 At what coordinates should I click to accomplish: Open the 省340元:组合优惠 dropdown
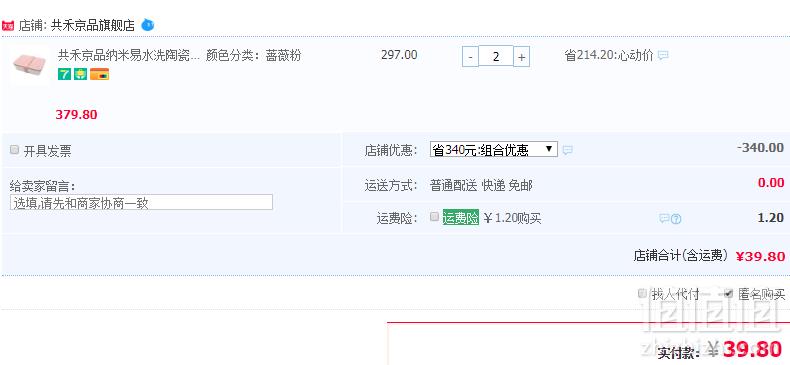pyautogui.click(x=494, y=149)
